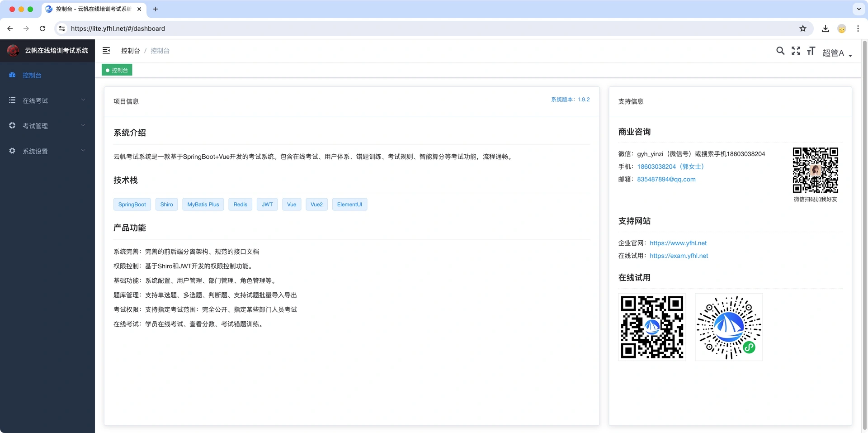The image size is (868, 433).
Task: Click the browser back arrow
Action: [10, 29]
